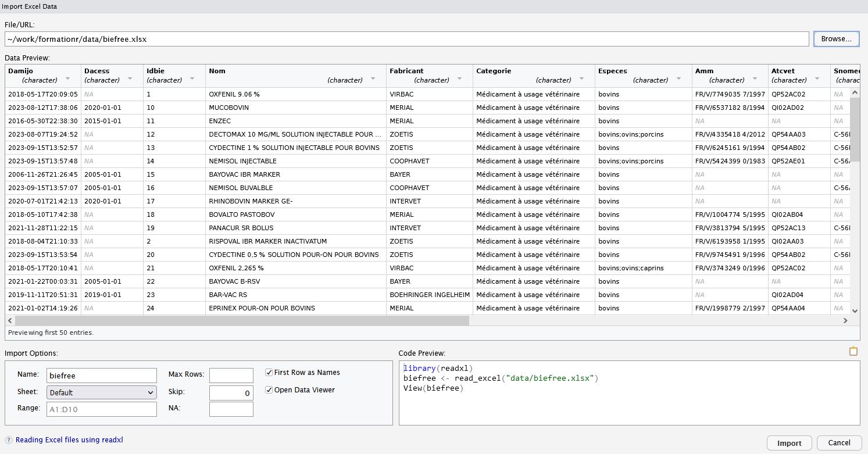Expand Fabricant column type dropdown
Image resolution: width=868 pixels, height=454 pixels.
click(x=460, y=80)
